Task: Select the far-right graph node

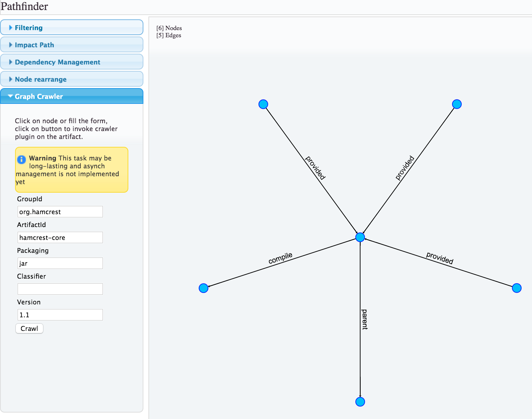Action: click(x=517, y=288)
